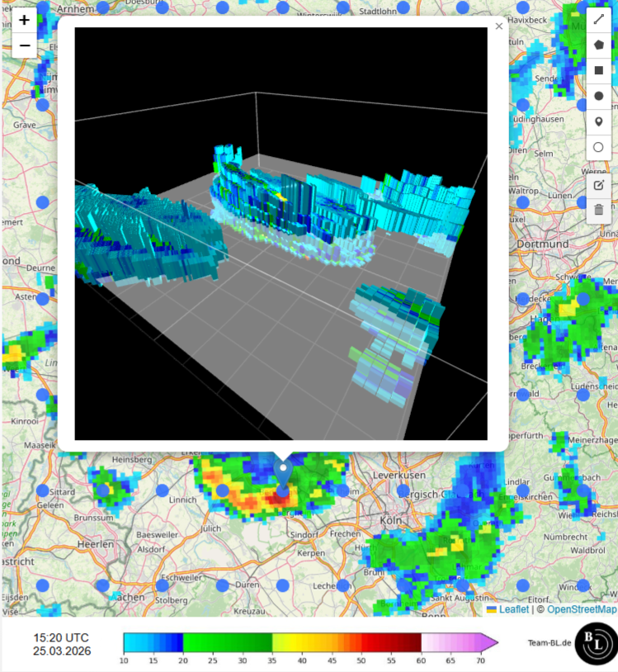Click the 3D radar volume view
Image resolution: width=618 pixels, height=672 pixels.
tap(281, 234)
